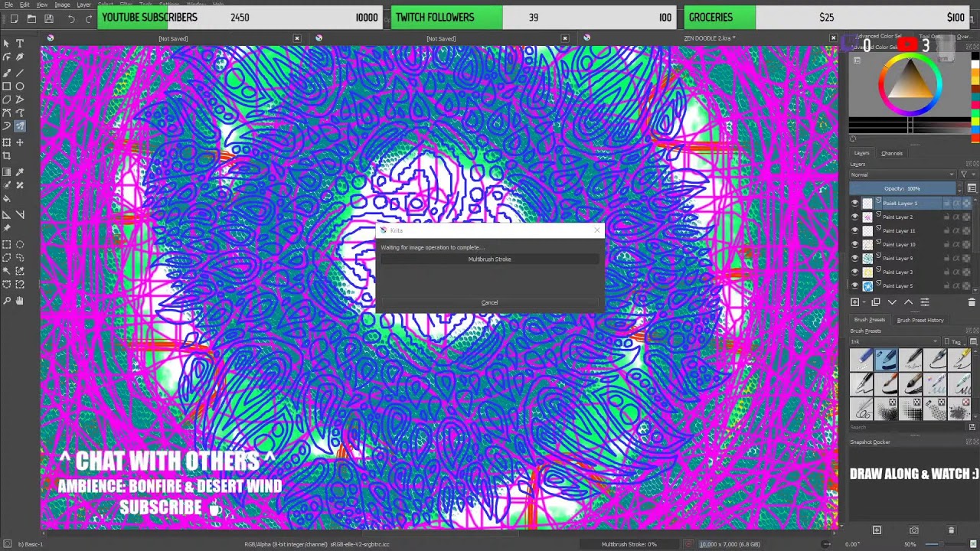Select the Assistant ruler tool

[x=7, y=215]
